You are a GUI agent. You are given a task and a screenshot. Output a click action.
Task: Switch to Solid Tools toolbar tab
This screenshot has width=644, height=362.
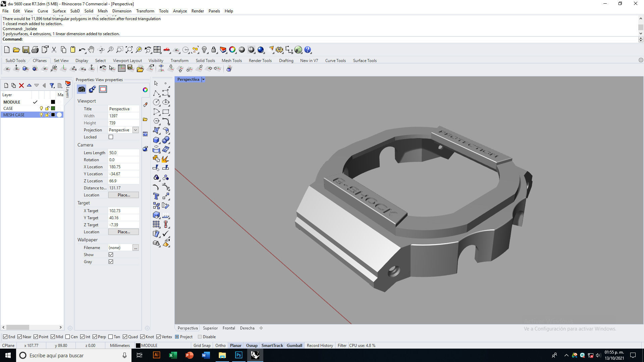click(205, 61)
